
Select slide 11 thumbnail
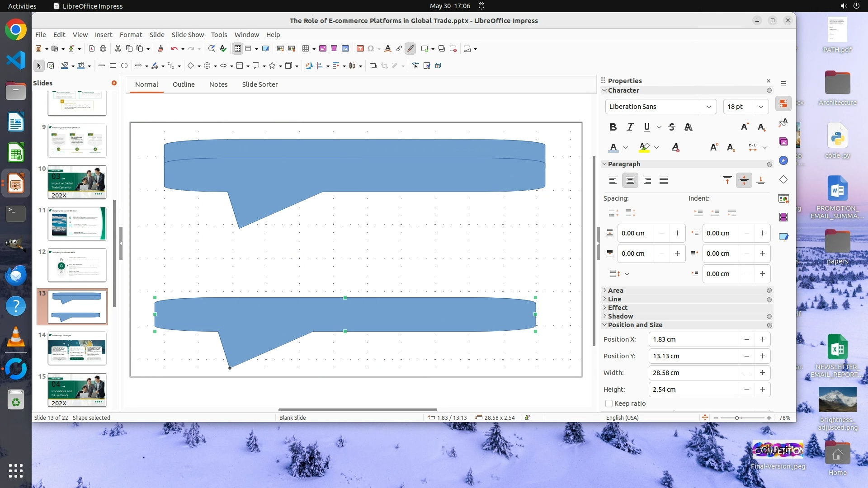point(77,224)
